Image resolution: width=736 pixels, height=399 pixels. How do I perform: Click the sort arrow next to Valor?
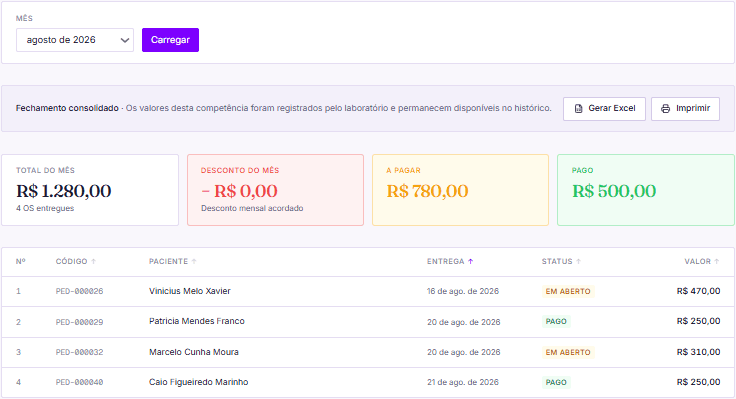click(717, 261)
